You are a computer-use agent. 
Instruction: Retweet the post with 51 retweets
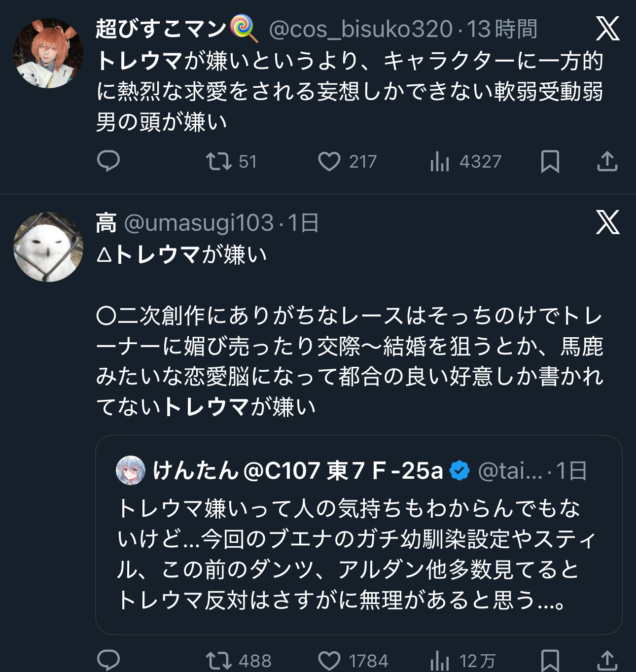219,161
